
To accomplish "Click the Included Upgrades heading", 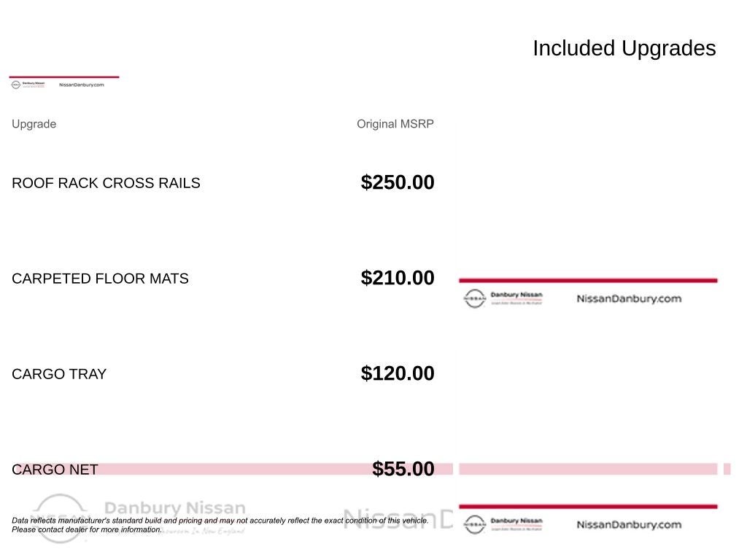I will click(624, 48).
